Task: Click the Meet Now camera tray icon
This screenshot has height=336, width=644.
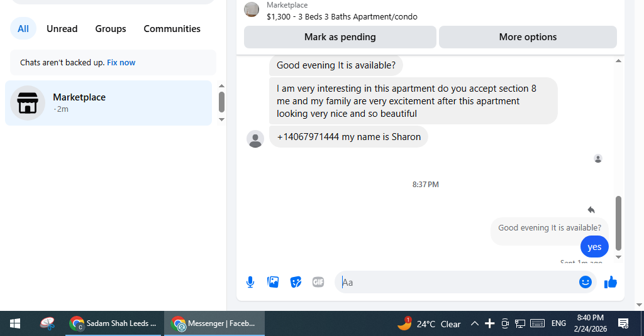Action: (505, 323)
